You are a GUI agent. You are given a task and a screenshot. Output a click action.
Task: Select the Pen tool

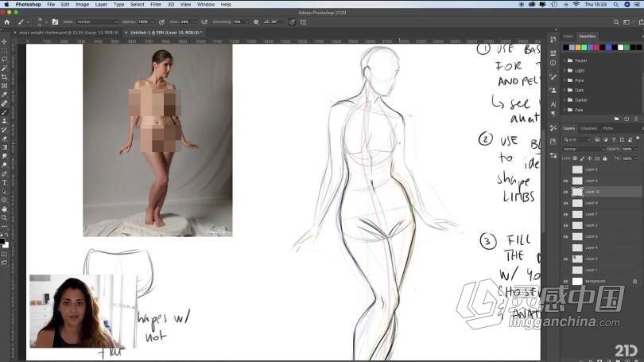click(4, 173)
